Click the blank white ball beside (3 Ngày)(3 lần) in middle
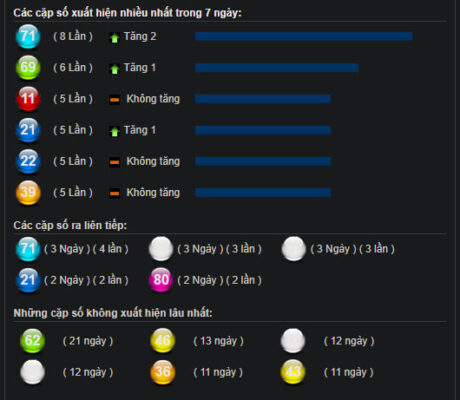Viewport: 460px width, 400px height. click(161, 249)
